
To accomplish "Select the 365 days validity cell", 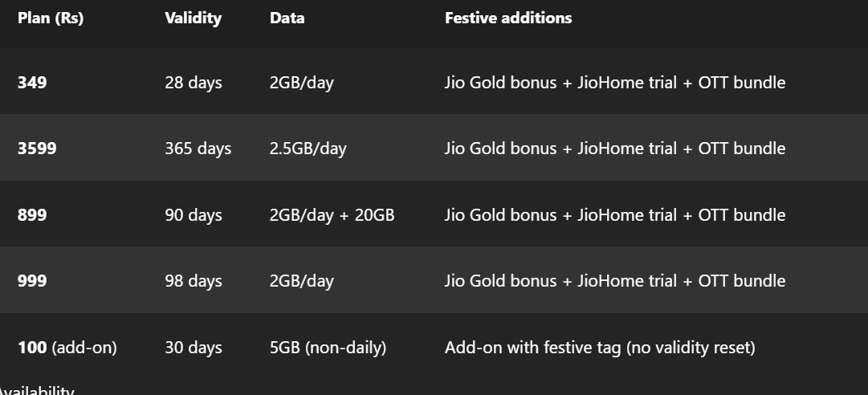I will pyautogui.click(x=198, y=149).
